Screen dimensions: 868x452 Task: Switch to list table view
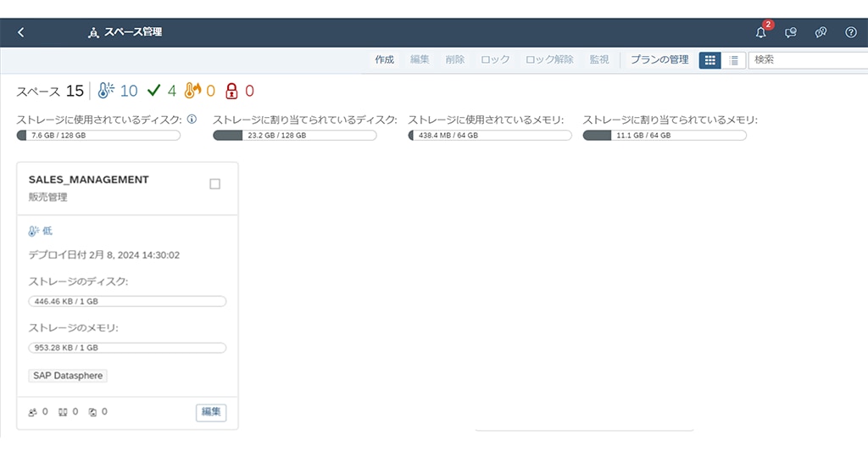click(733, 60)
